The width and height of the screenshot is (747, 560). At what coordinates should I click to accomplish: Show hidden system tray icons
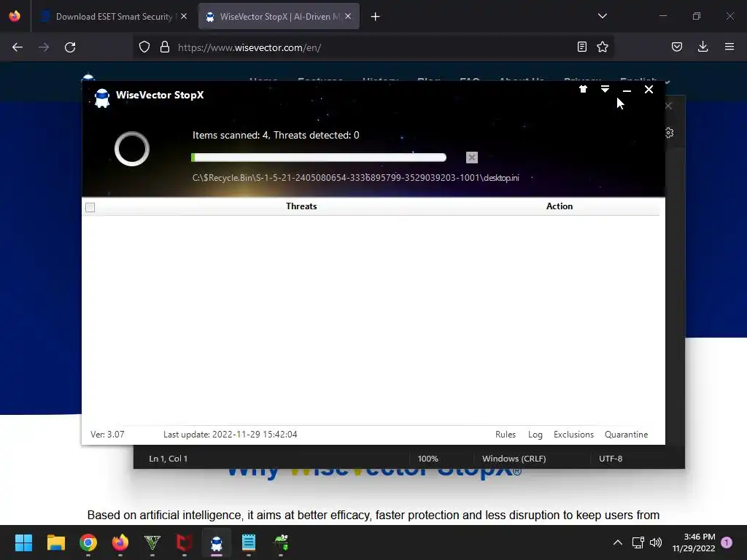pos(617,542)
